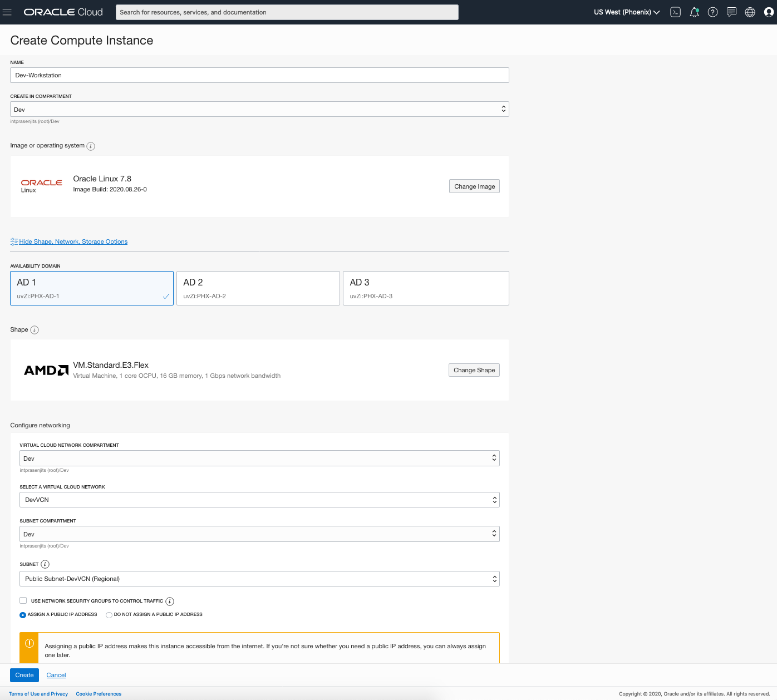Screen dimensions: 777x700
Task: Expand the US West (Phoenix) region menu
Action: tap(626, 12)
